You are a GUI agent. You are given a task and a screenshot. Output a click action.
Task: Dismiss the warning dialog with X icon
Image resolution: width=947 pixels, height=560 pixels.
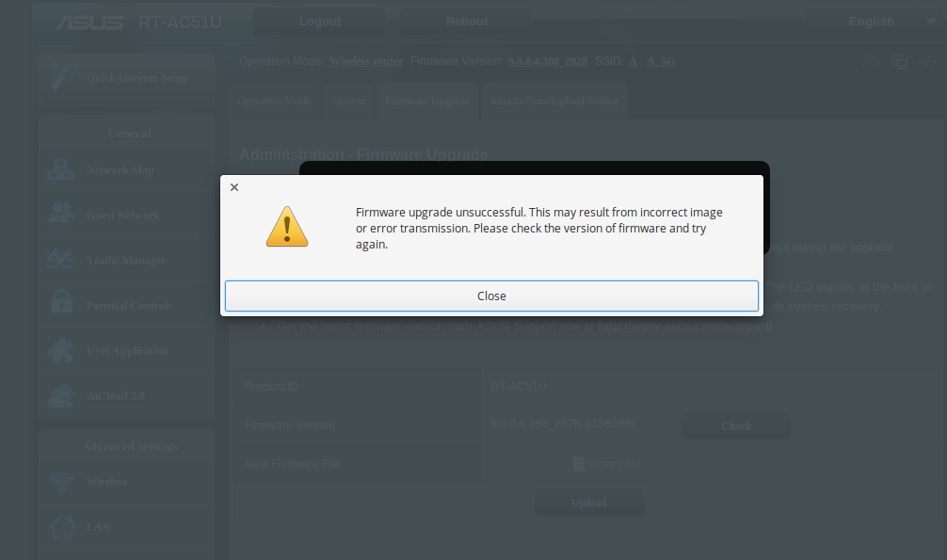(x=234, y=187)
